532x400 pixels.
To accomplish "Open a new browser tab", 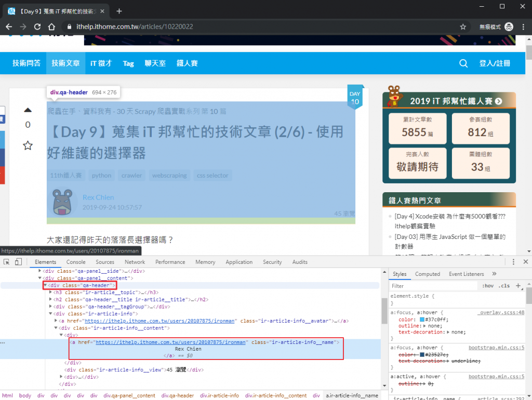I will point(119,11).
